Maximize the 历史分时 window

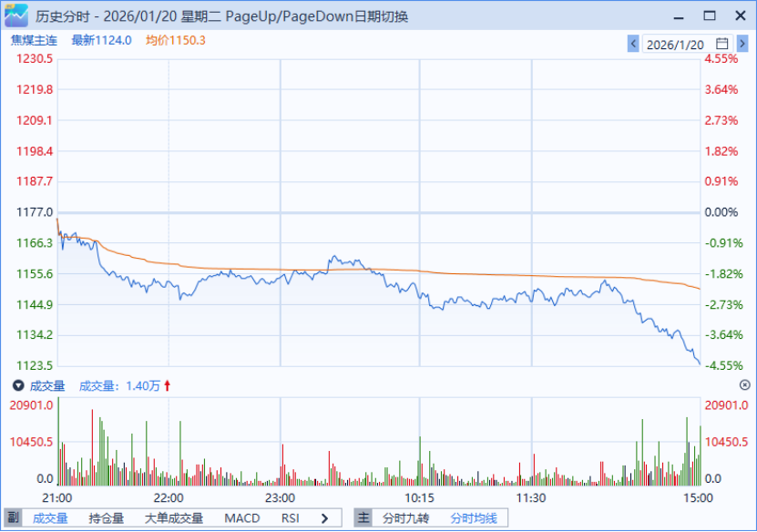click(x=710, y=15)
